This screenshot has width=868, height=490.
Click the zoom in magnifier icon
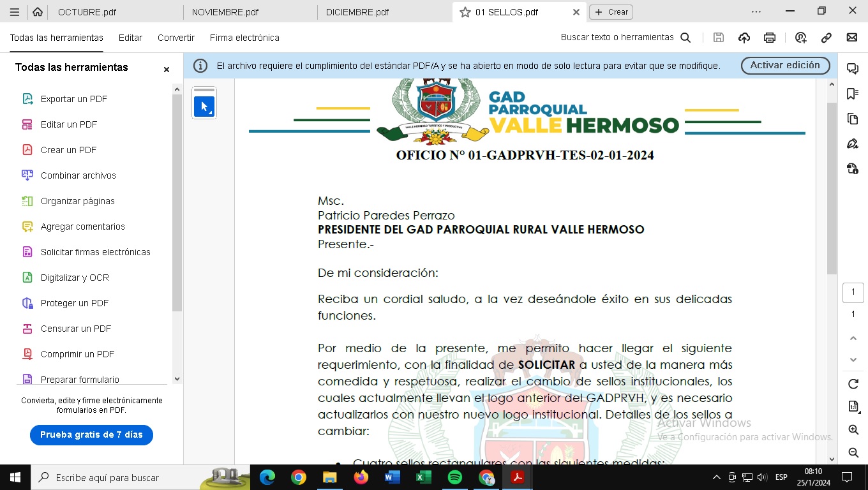(853, 430)
